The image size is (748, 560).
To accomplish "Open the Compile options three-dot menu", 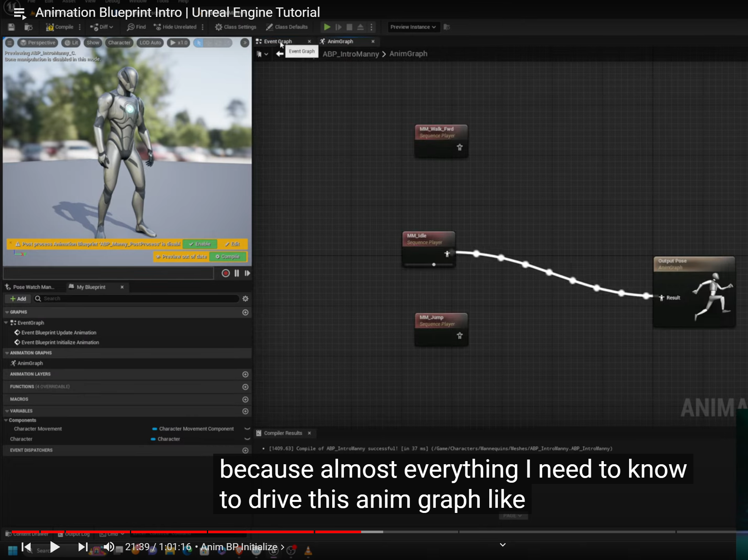I will point(80,27).
